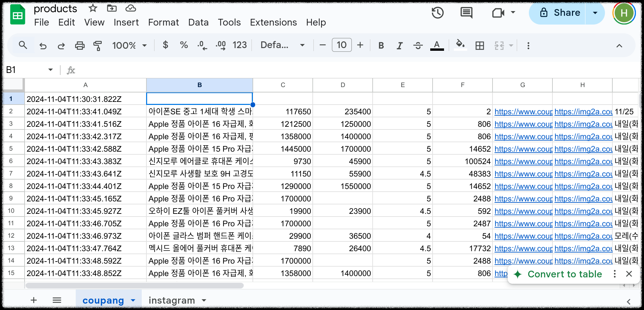Viewport: 644px width, 310px height.
Task: Open the font family dropdown
Action: pos(282,45)
